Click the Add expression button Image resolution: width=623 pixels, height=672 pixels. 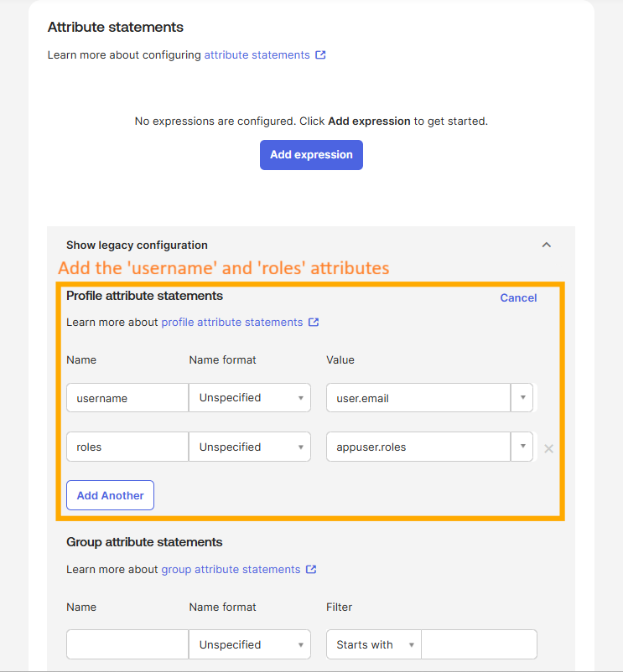click(x=311, y=155)
